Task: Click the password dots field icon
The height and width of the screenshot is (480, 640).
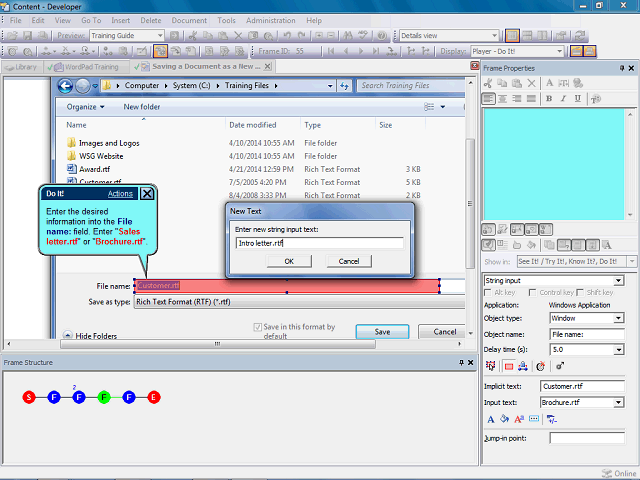Action: pos(533,419)
